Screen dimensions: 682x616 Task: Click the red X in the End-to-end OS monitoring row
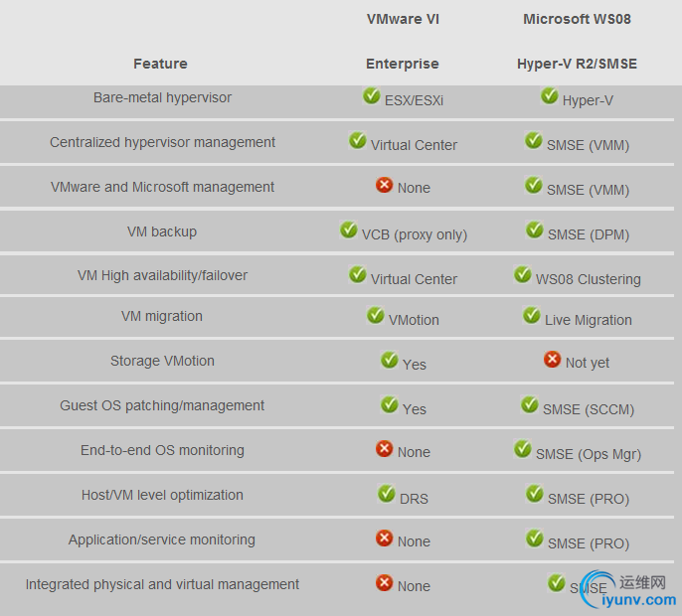384,449
